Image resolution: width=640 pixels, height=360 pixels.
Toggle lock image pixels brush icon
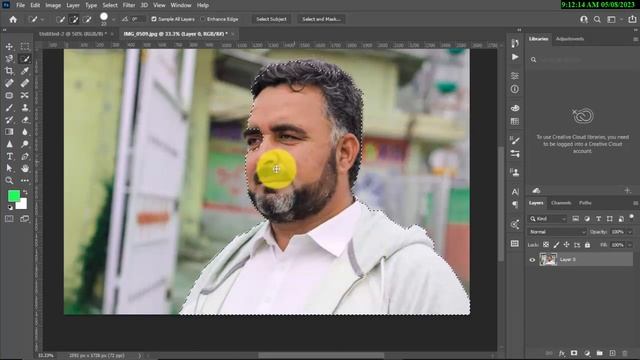click(x=556, y=245)
